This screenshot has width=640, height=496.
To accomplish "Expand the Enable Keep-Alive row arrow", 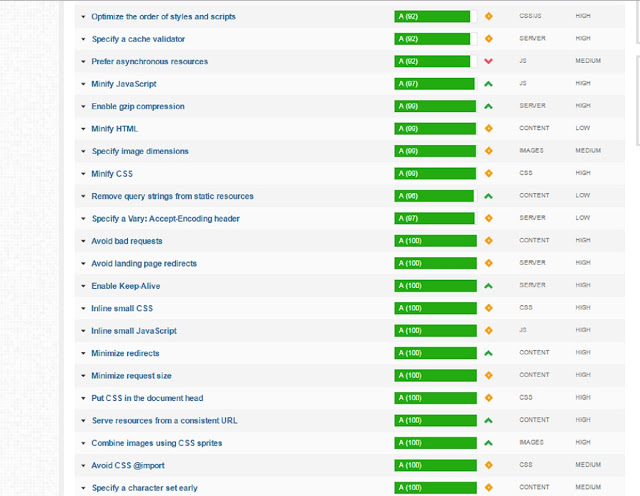I will tap(83, 286).
